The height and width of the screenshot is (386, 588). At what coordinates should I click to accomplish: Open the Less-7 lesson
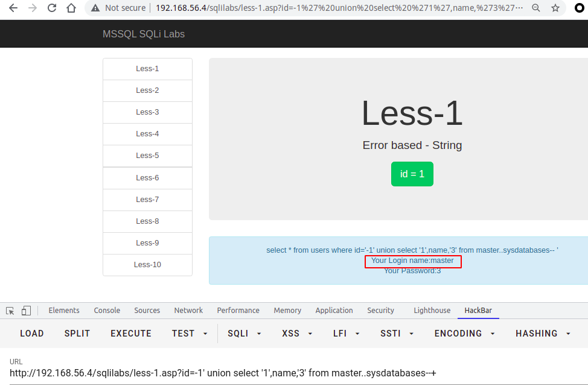pos(147,200)
